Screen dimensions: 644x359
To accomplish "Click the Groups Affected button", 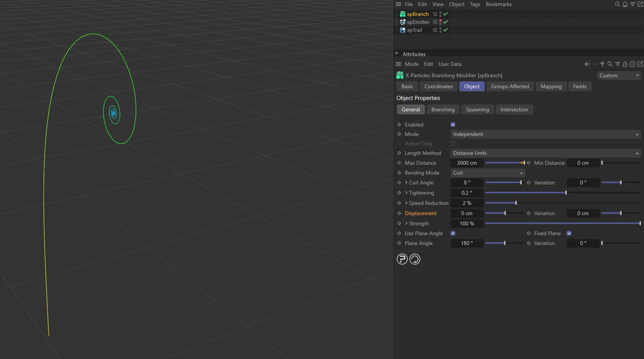I will point(510,86).
